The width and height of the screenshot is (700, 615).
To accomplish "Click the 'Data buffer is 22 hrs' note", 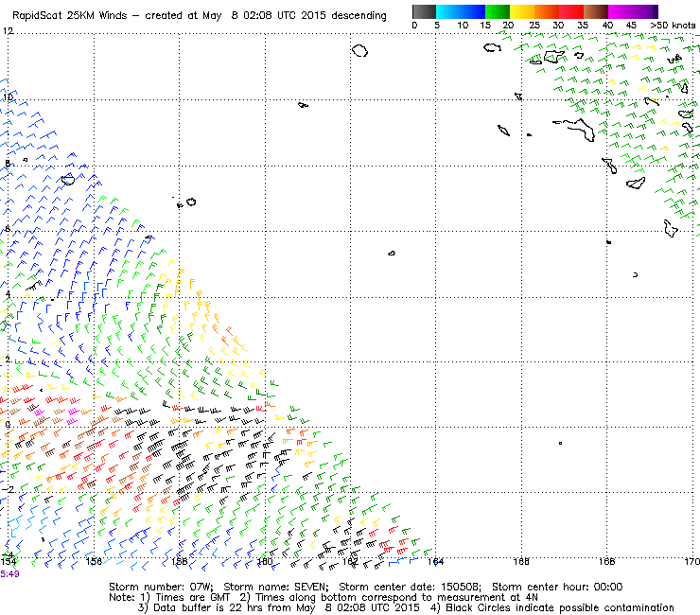I will (207, 607).
